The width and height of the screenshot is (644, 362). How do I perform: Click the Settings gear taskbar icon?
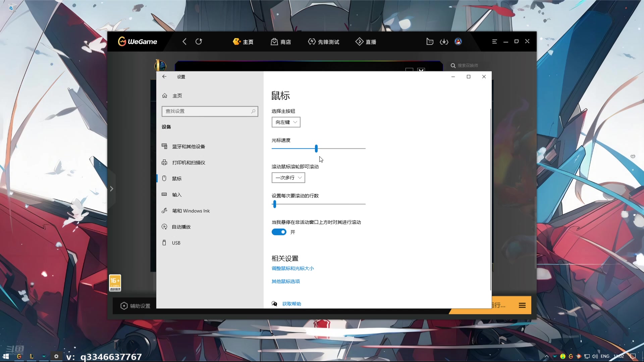tap(56, 356)
